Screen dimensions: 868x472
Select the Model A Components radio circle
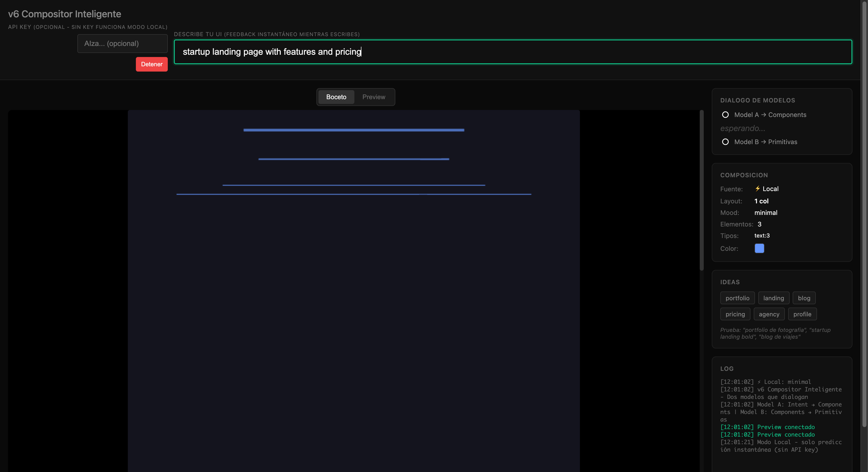[725, 115]
